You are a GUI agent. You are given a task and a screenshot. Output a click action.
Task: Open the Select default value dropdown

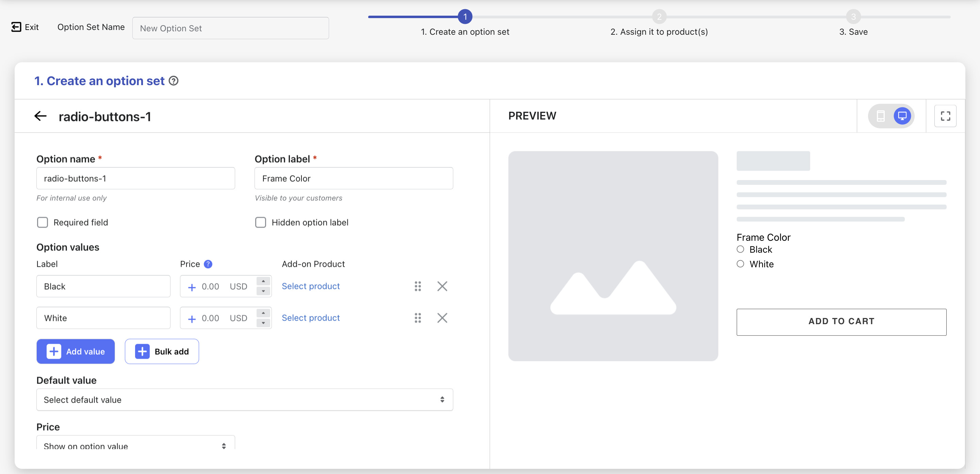tap(245, 400)
